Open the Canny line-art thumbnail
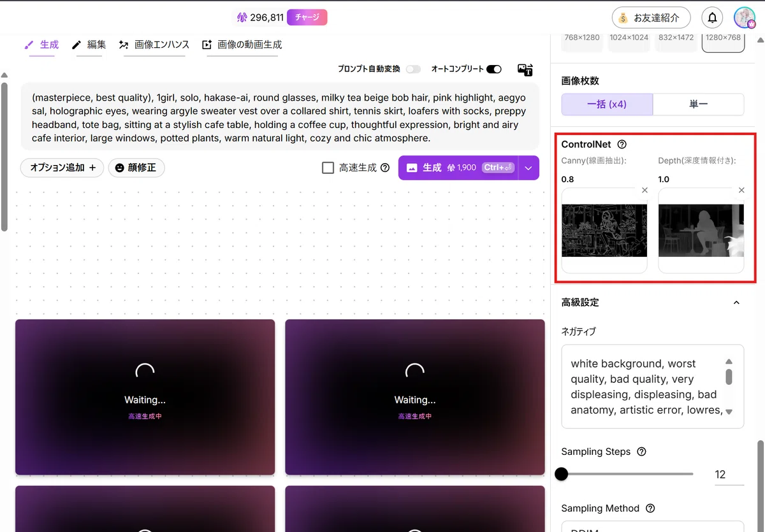This screenshot has height=532, width=765. coord(604,231)
